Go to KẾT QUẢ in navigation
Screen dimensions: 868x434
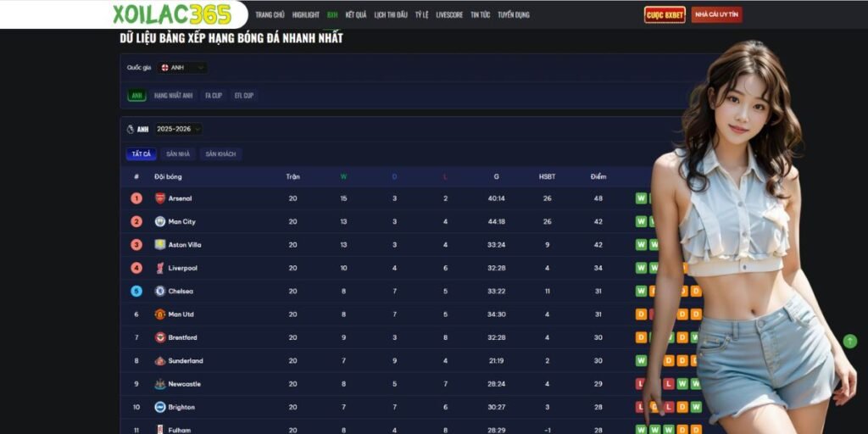coord(356,15)
